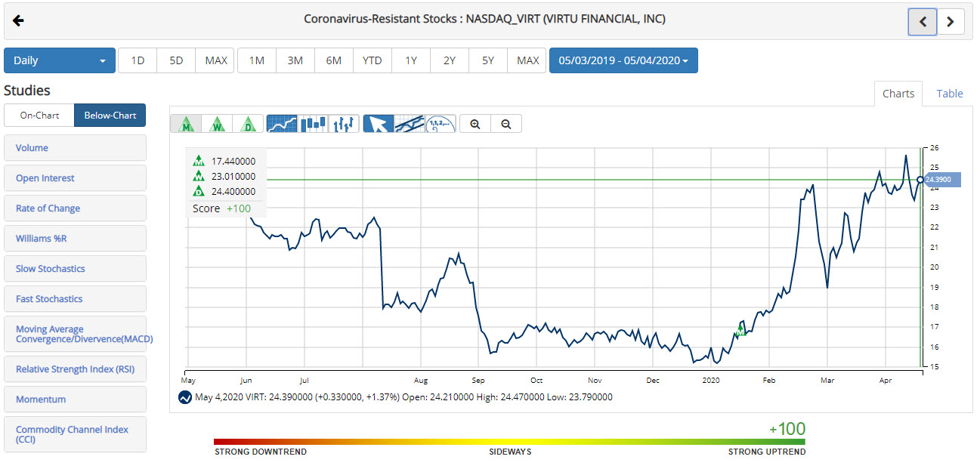Switch to OHLC bar chart type
Image resolution: width=980 pixels, height=472 pixels.
[344, 124]
